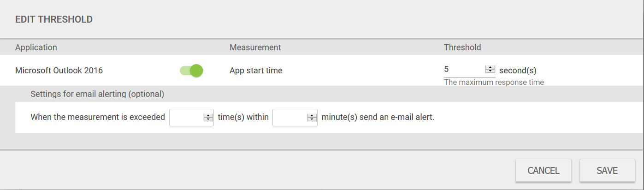Increase the threshold seconds with up arrow

490,68
